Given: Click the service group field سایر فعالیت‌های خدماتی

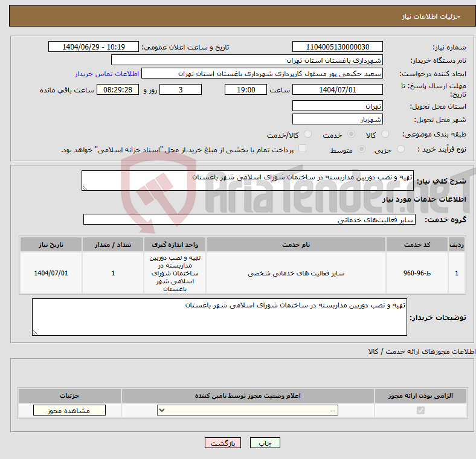Looking at the screenshot, I should tap(249, 219).
